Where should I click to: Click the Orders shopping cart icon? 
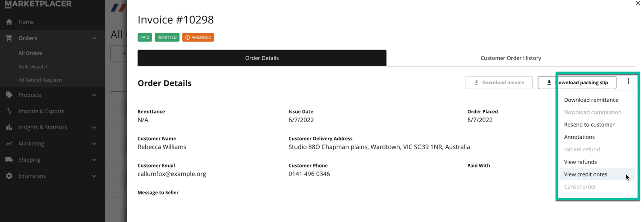pyautogui.click(x=9, y=38)
